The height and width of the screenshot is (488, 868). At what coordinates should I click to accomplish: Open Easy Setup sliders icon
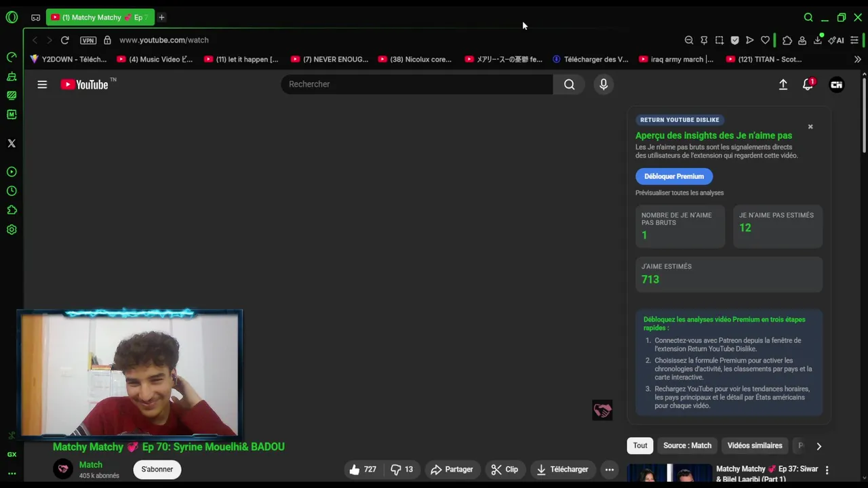854,40
